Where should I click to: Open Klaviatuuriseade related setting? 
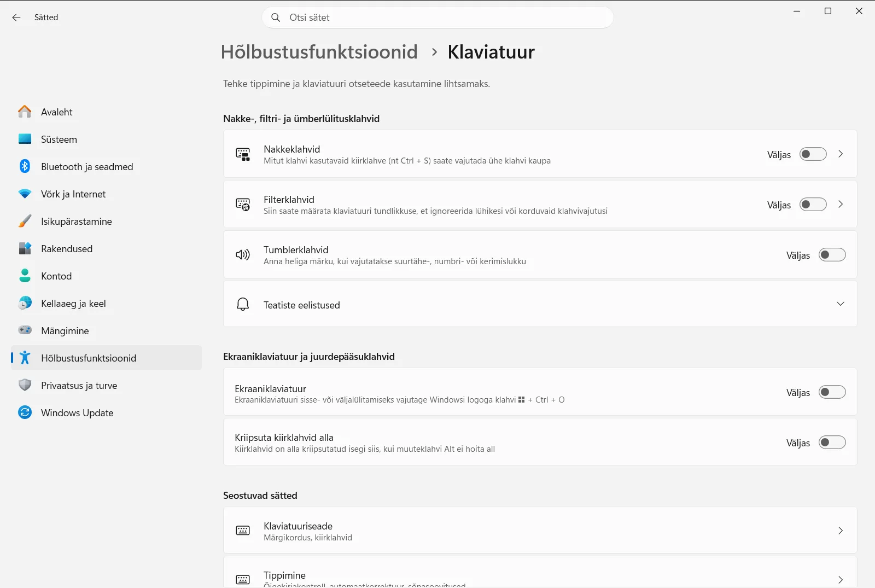pos(540,531)
